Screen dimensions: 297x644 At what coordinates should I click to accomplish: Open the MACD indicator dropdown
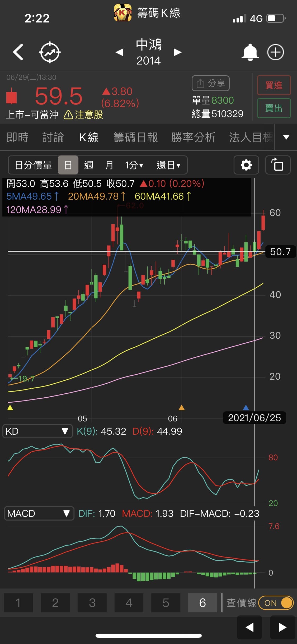39,513
